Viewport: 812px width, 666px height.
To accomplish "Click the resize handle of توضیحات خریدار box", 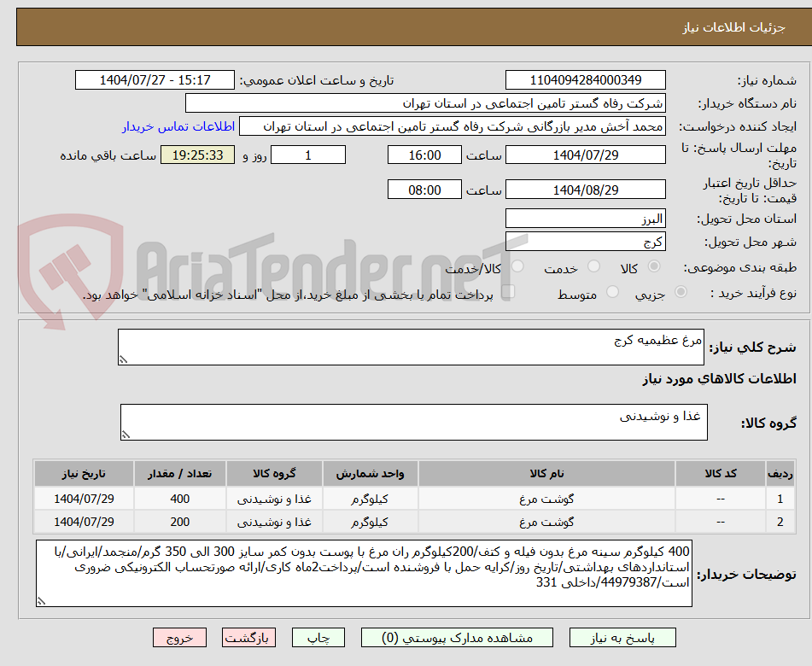I will click(41, 601).
